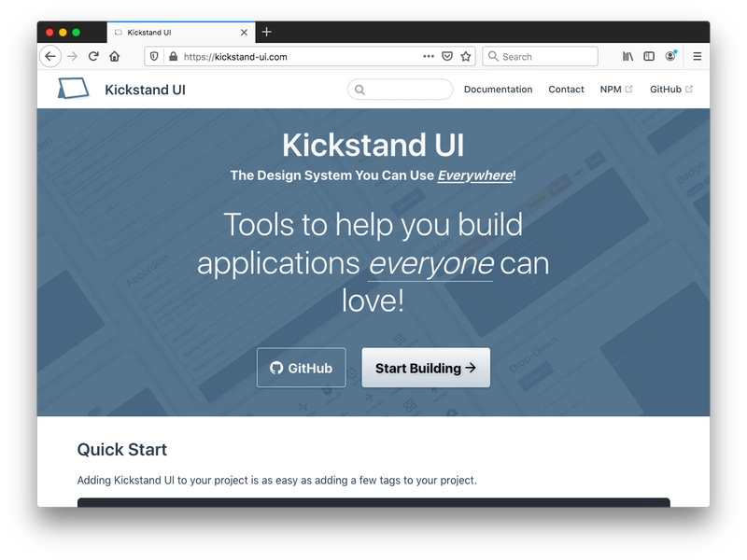Image resolution: width=747 pixels, height=560 pixels.
Task: Open the page actions three-dot menu
Action: click(429, 57)
